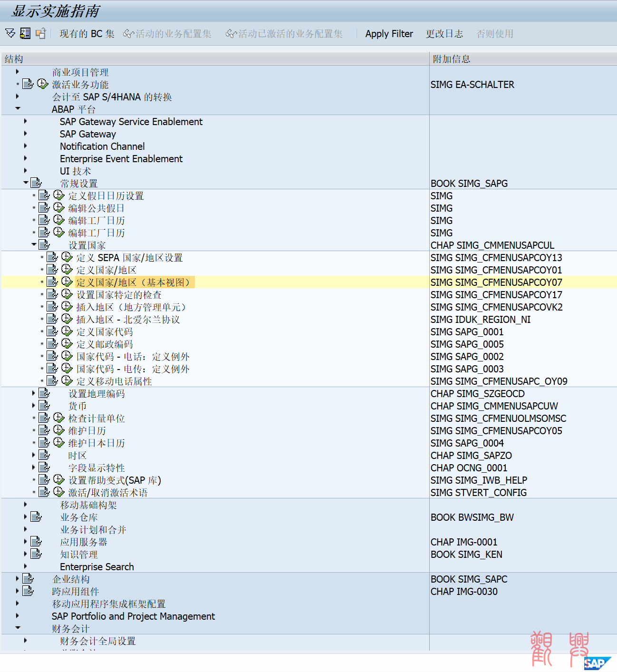Click the 否则使用 button
Screen dimensions: 617x672
(x=495, y=34)
